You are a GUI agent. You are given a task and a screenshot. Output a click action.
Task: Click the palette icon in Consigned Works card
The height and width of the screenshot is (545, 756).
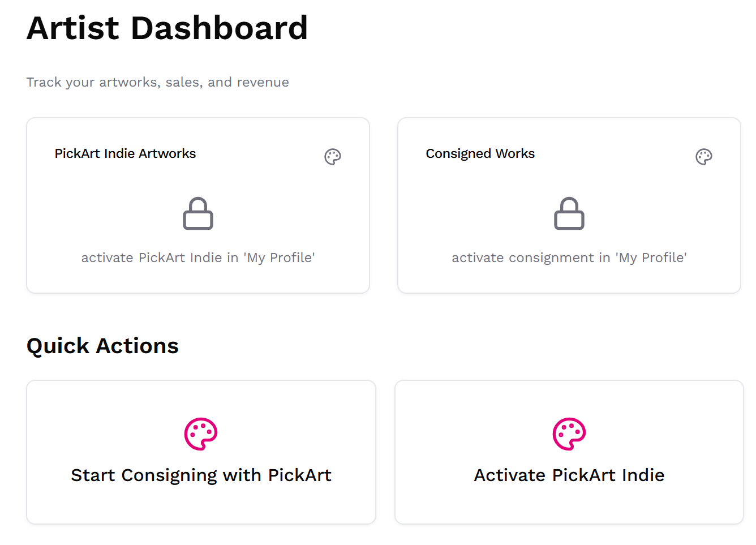[704, 157]
